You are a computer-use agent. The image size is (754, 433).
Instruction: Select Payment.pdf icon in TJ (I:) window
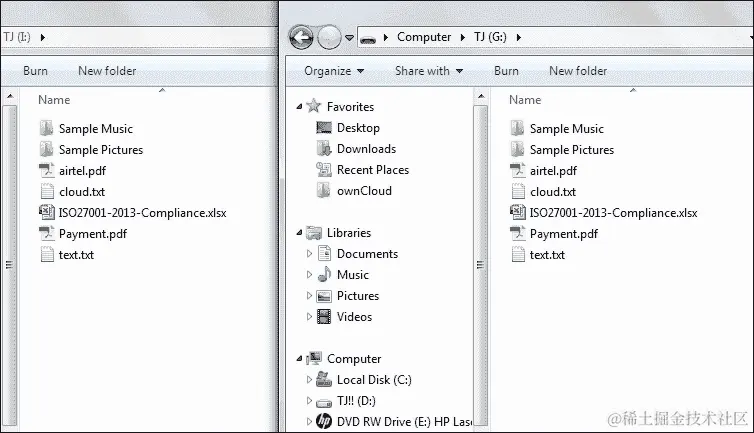(47, 233)
